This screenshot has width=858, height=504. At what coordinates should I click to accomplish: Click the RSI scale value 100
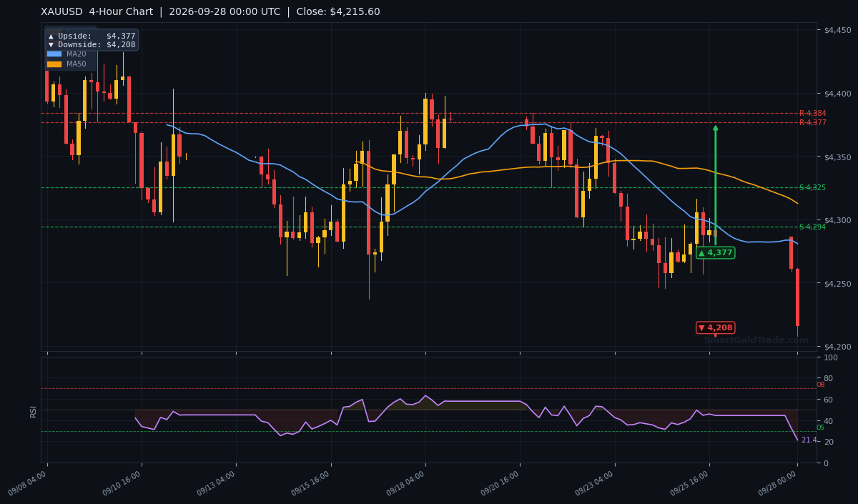coord(831,357)
